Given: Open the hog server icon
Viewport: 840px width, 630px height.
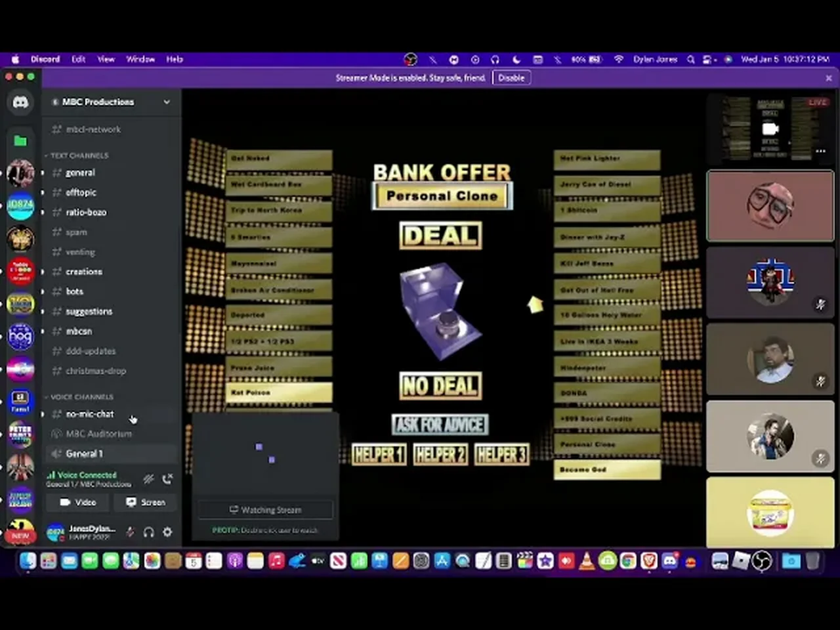Looking at the screenshot, I should point(20,337).
